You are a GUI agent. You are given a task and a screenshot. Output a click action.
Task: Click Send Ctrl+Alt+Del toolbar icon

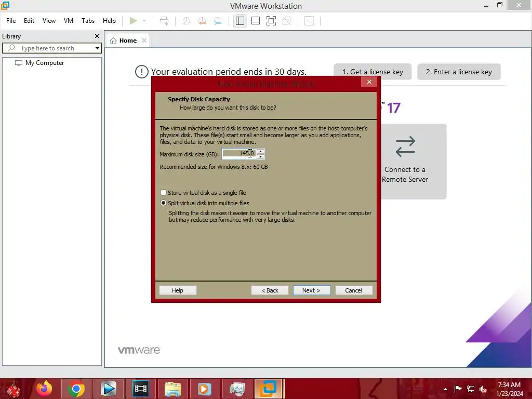click(x=164, y=21)
